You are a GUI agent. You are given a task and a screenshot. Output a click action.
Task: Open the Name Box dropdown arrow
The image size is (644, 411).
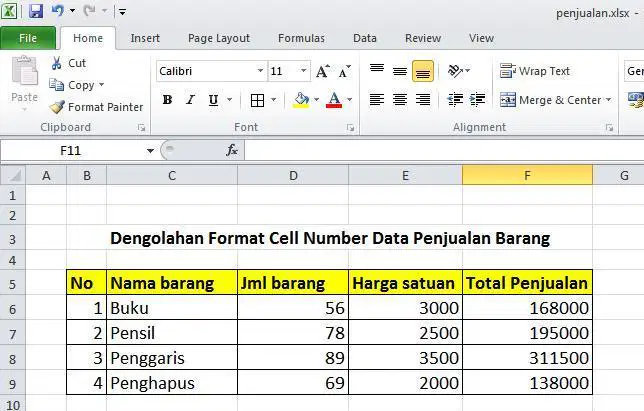[150, 151]
